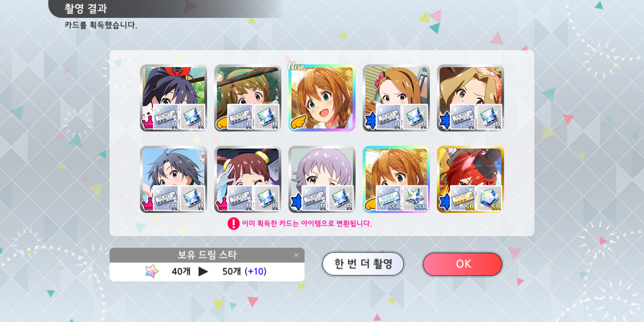Select the ponytail girl with red ribbon card
The height and width of the screenshot is (322, 644).
[173, 98]
